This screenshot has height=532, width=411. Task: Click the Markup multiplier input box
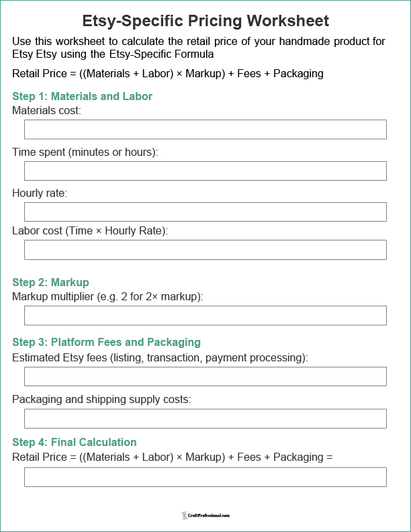(x=205, y=316)
